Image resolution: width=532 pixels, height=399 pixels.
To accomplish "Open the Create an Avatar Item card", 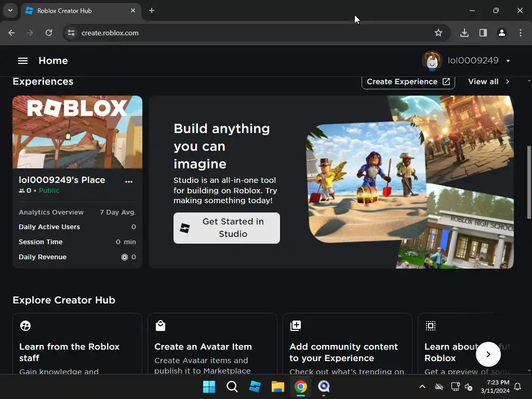I will click(x=212, y=344).
